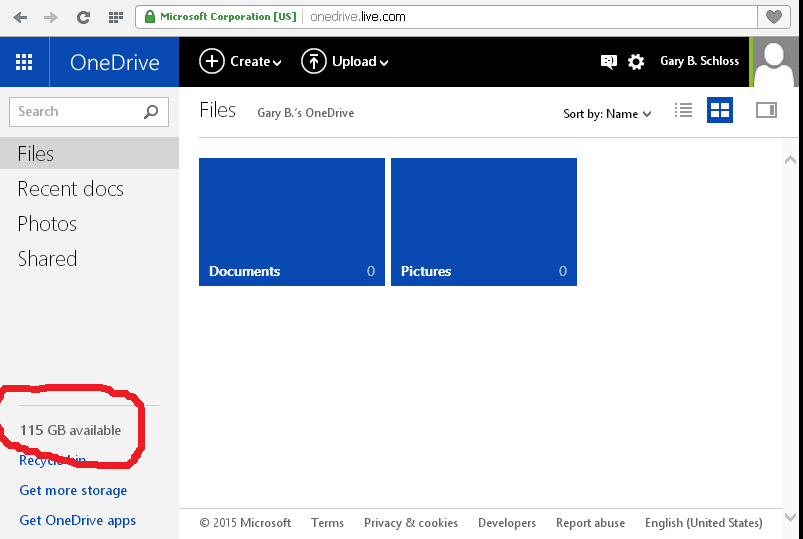Viewport: 803px width, 539px height.
Task: Open the Microsoft app launcher grid
Action: [x=24, y=62]
